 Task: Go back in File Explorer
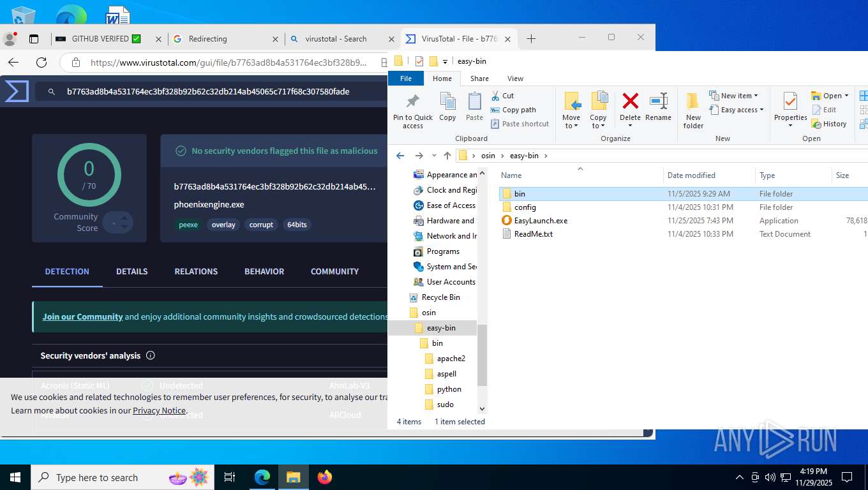[400, 156]
